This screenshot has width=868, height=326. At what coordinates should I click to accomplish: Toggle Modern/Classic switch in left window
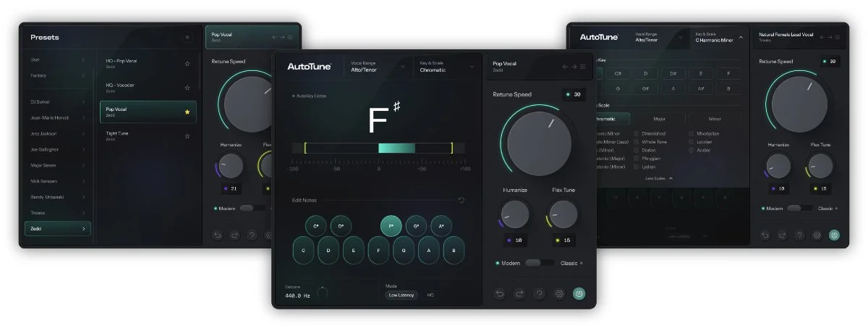tap(252, 208)
